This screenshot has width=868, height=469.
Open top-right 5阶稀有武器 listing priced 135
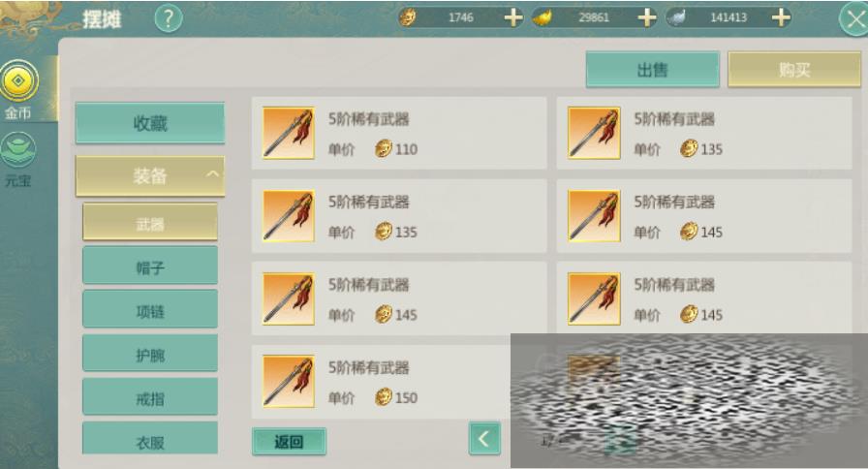[704, 133]
